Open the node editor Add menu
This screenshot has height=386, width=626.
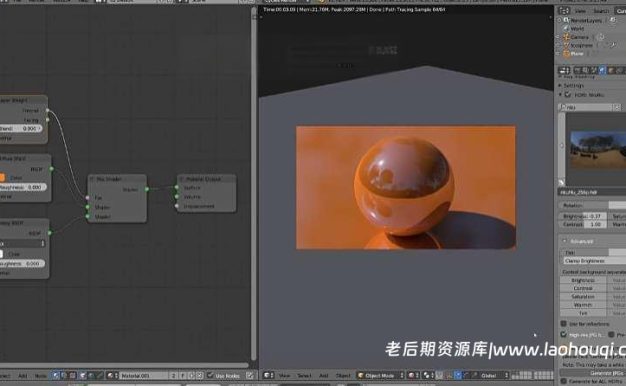pyautogui.click(x=23, y=376)
